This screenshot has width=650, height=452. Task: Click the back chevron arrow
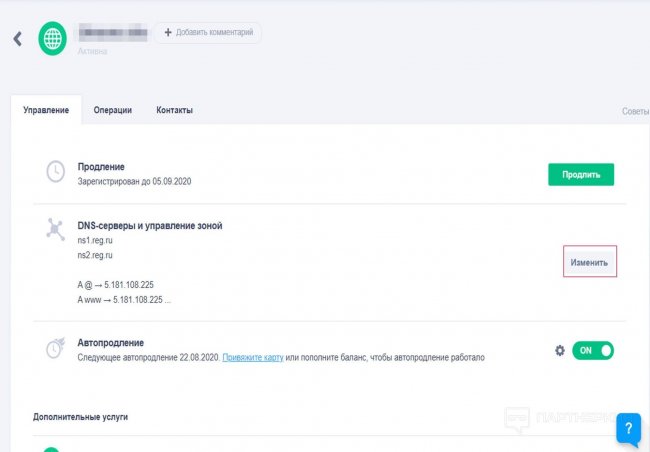point(17,39)
